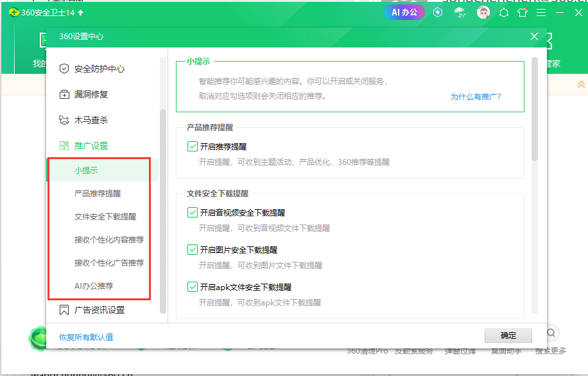Screen dimensions: 588x376
Task: Click the umbrella icon in title bar
Action: pos(460,13)
